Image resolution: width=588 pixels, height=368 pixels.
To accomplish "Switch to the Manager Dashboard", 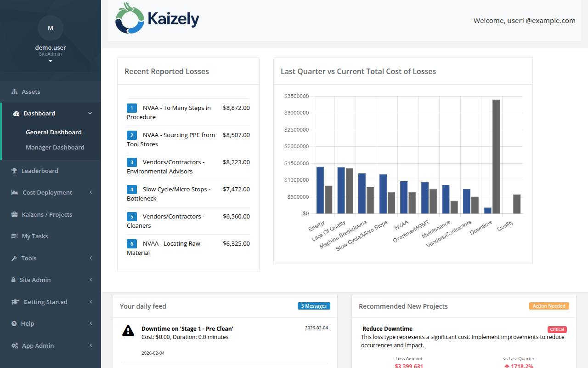I will click(x=55, y=147).
